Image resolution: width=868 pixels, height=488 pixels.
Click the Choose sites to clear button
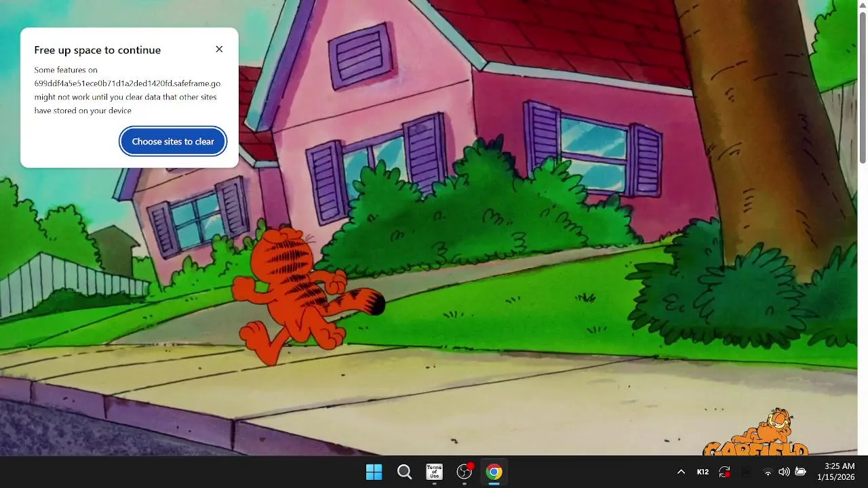[173, 142]
